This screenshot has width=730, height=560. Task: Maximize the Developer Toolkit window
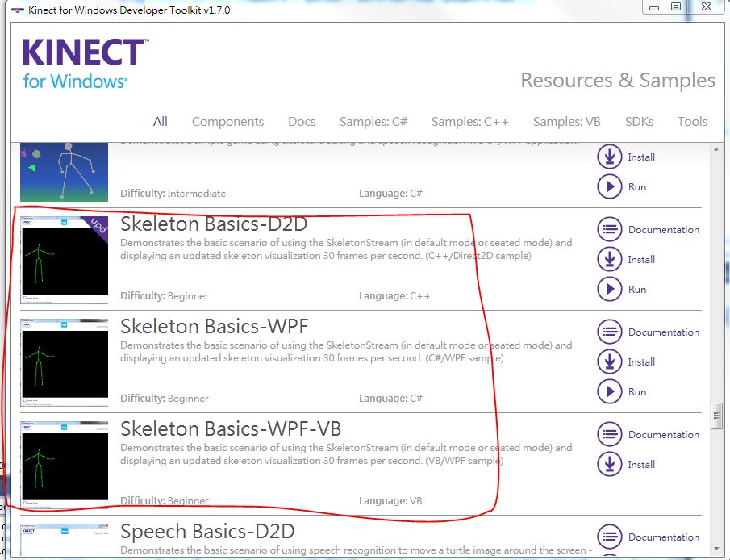pos(676,6)
